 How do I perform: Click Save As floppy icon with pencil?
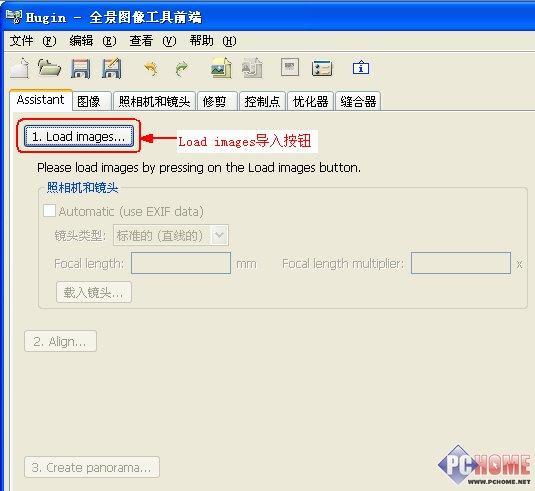click(x=112, y=68)
